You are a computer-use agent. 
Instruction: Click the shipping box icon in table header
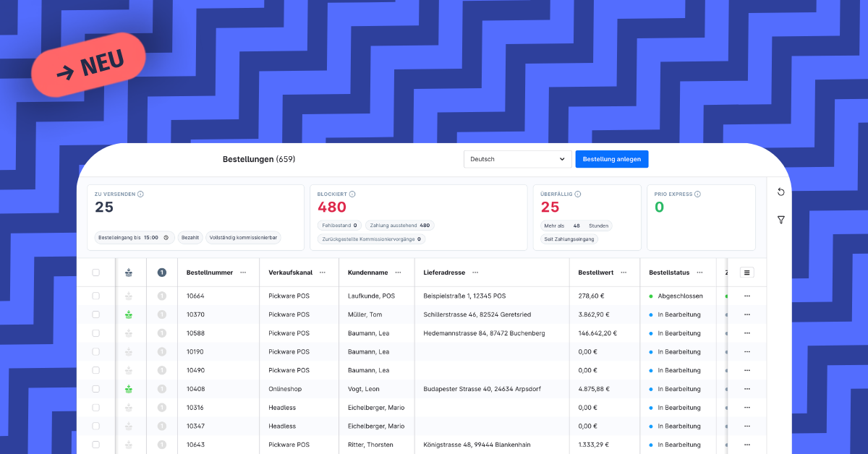coord(129,273)
